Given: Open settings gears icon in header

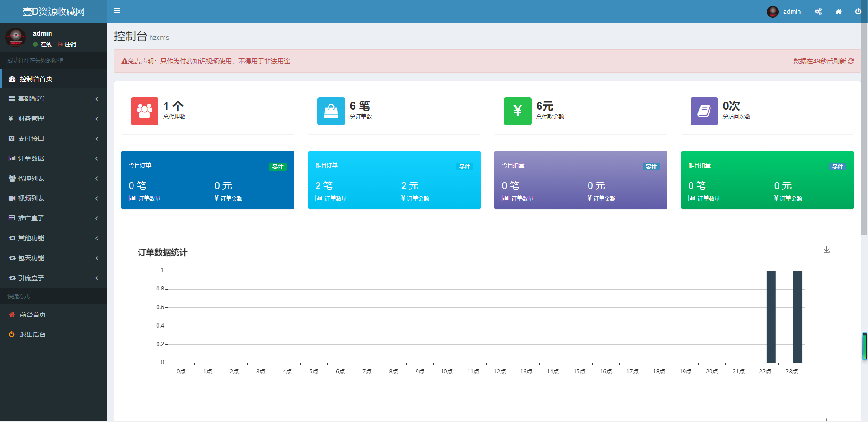Looking at the screenshot, I should coord(818,12).
